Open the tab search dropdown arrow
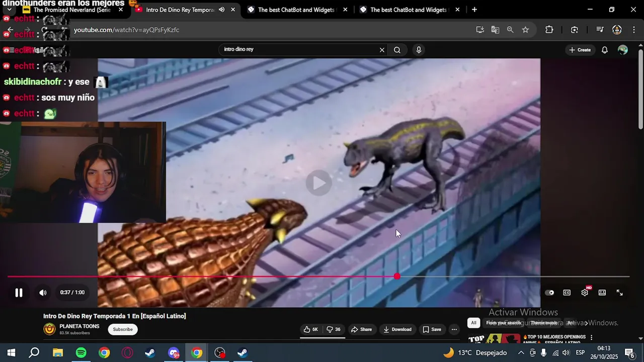 (x=9, y=10)
